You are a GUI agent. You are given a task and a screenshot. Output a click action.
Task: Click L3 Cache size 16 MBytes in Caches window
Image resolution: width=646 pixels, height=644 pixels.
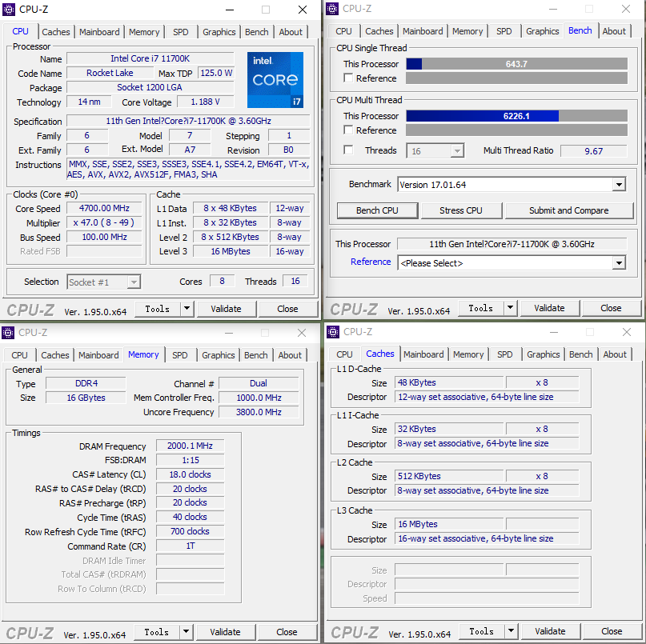[x=449, y=524]
